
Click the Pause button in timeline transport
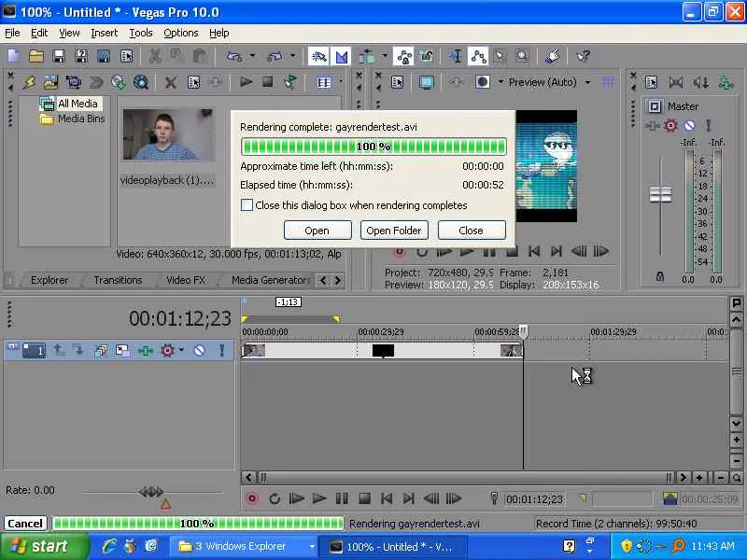point(342,498)
